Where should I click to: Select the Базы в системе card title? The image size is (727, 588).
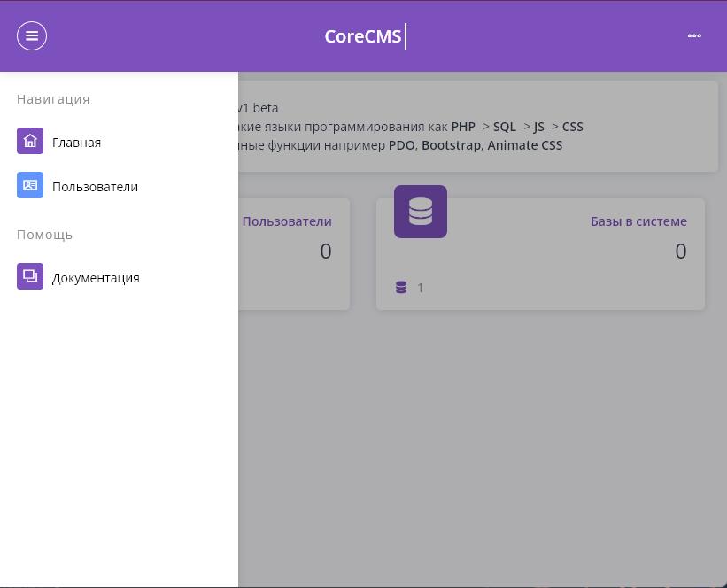(638, 221)
